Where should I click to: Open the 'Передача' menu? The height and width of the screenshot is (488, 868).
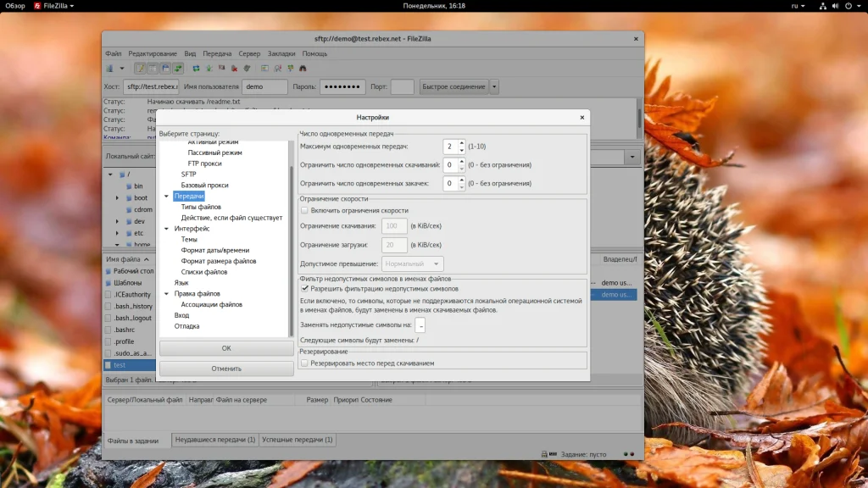click(x=217, y=53)
